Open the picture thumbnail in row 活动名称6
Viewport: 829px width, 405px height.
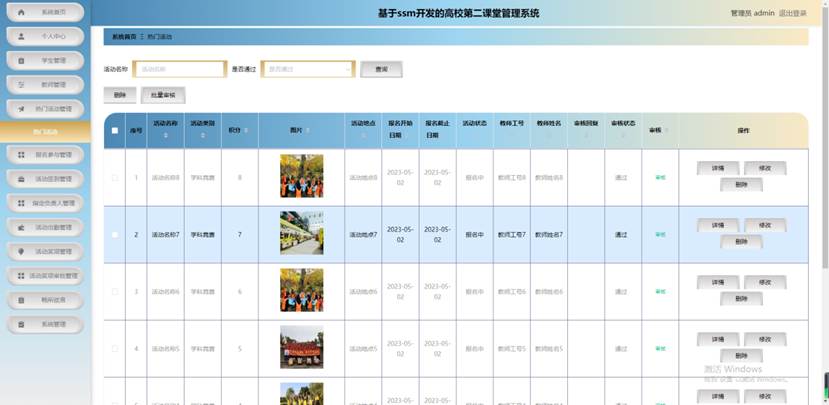[x=301, y=290]
